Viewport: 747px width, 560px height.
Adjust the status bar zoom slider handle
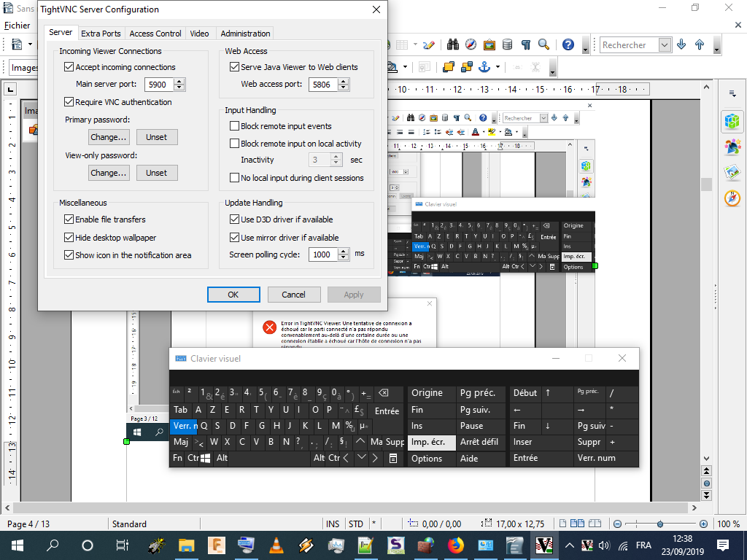[659, 524]
